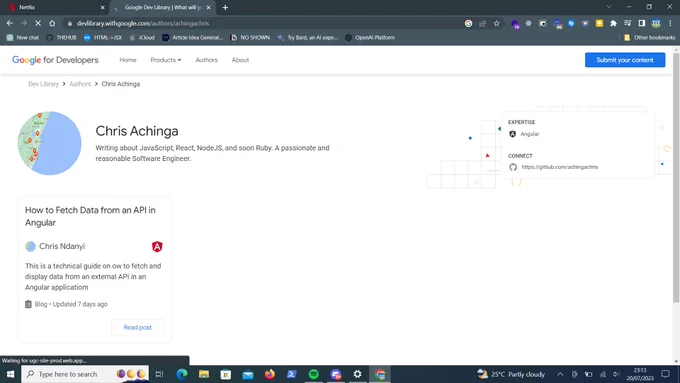Image resolution: width=680 pixels, height=383 pixels.
Task: Open the Extensions puzzle piece menu
Action: point(613,23)
